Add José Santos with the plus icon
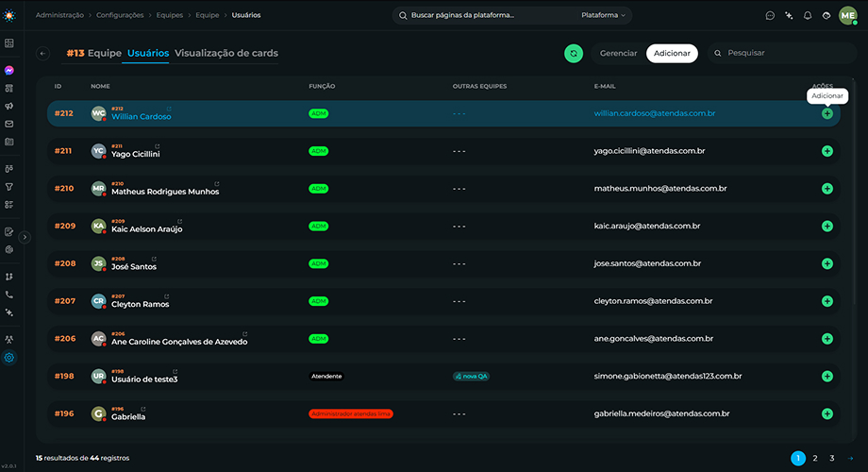Screen dimensions: 868x472 827,263
